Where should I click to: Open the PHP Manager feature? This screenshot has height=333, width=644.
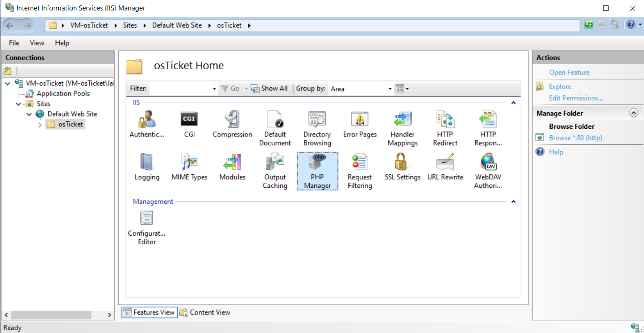[317, 171]
